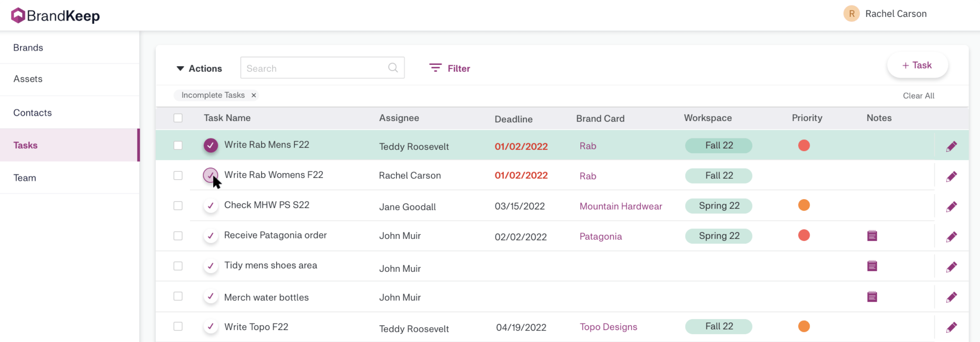Image resolution: width=980 pixels, height=342 pixels.
Task: Toggle the select-all header checkbox
Action: pyautogui.click(x=178, y=118)
